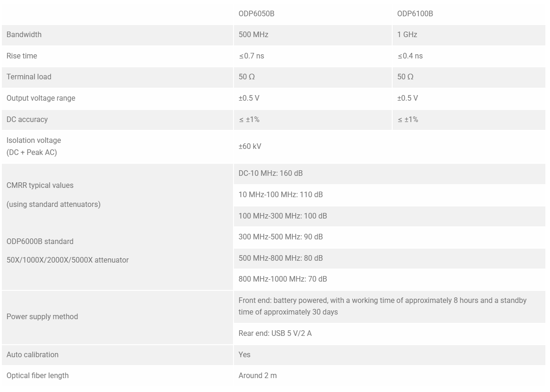This screenshot has width=550, height=392.
Task: Click the ≤0.7 ns rise time value
Action: 252,56
